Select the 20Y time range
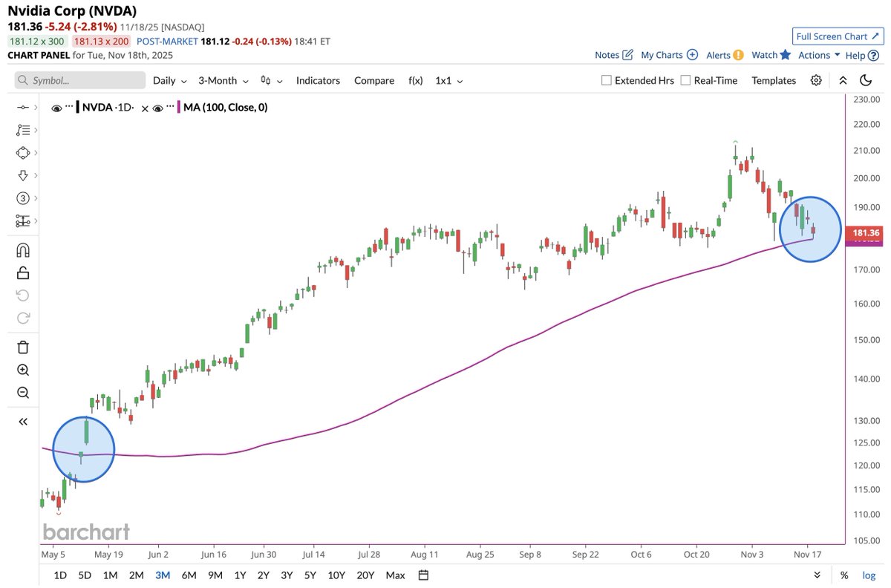891x588 pixels. click(365, 575)
